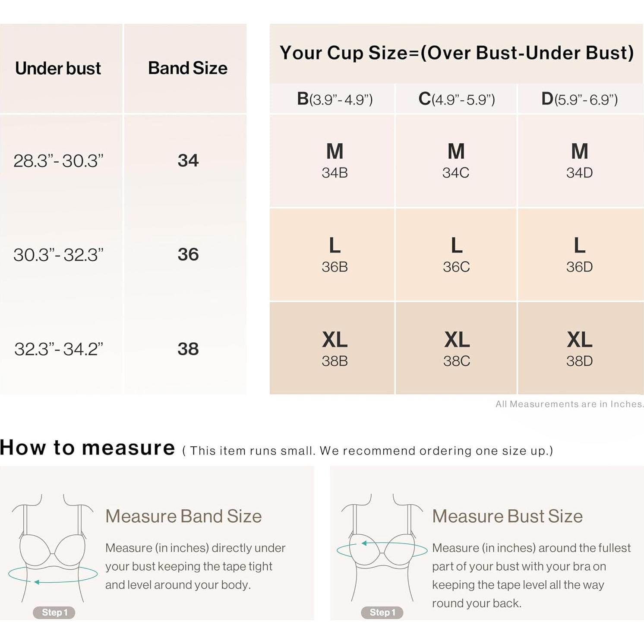The image size is (644, 644).
Task: Click the bust size bra illustration
Action: click(382, 548)
